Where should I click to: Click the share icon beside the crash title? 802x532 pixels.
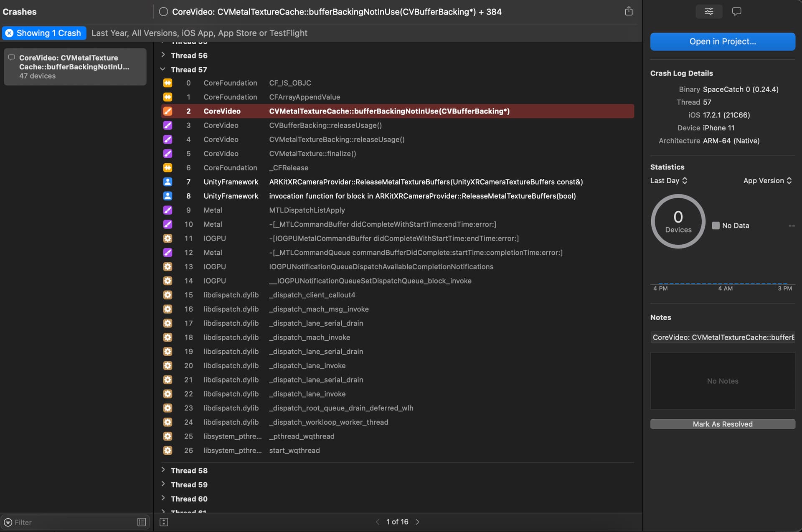coord(629,11)
